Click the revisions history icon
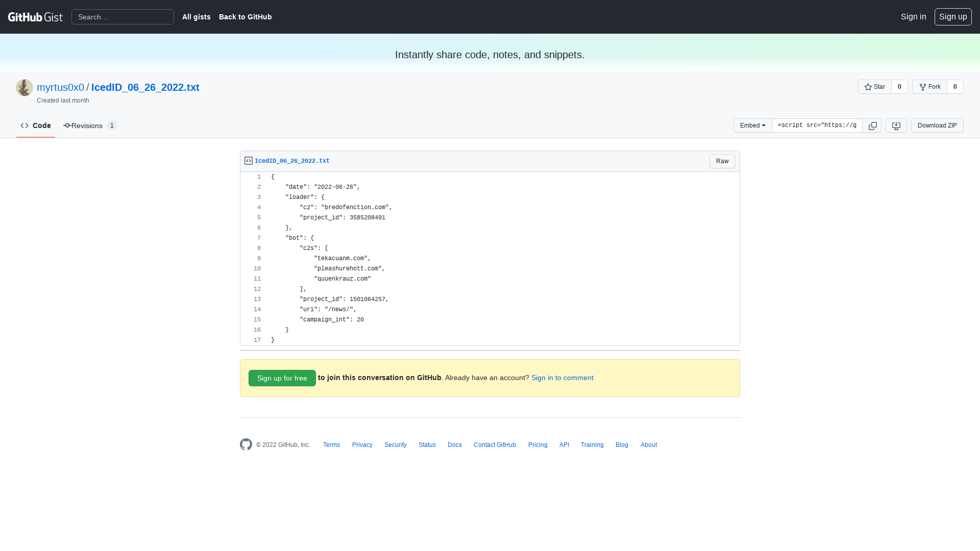Screen dimensions: 980x551 (66, 126)
